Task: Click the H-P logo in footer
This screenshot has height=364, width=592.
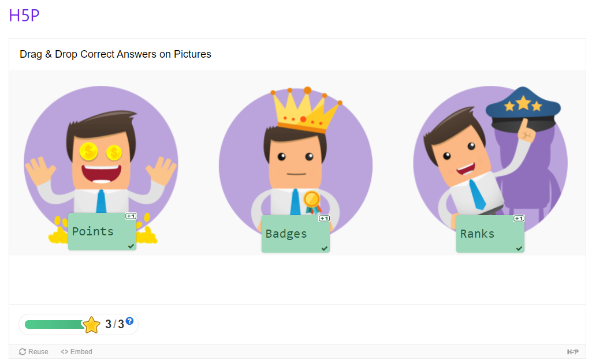Action: pyautogui.click(x=572, y=352)
